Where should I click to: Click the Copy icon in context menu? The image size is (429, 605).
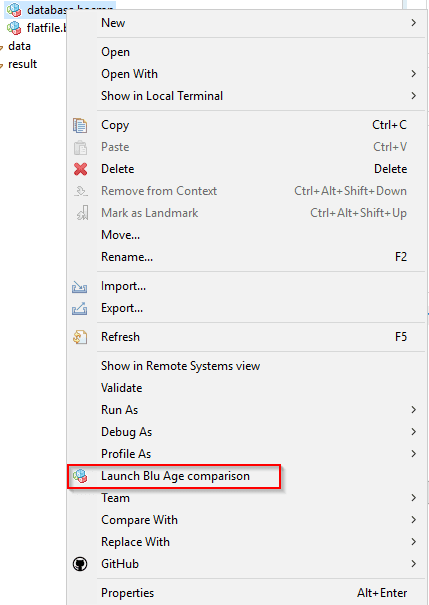click(x=80, y=125)
